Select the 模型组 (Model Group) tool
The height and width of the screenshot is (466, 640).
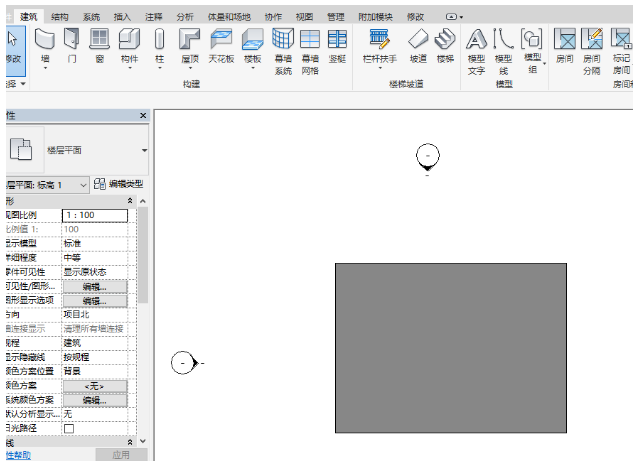pos(532,51)
